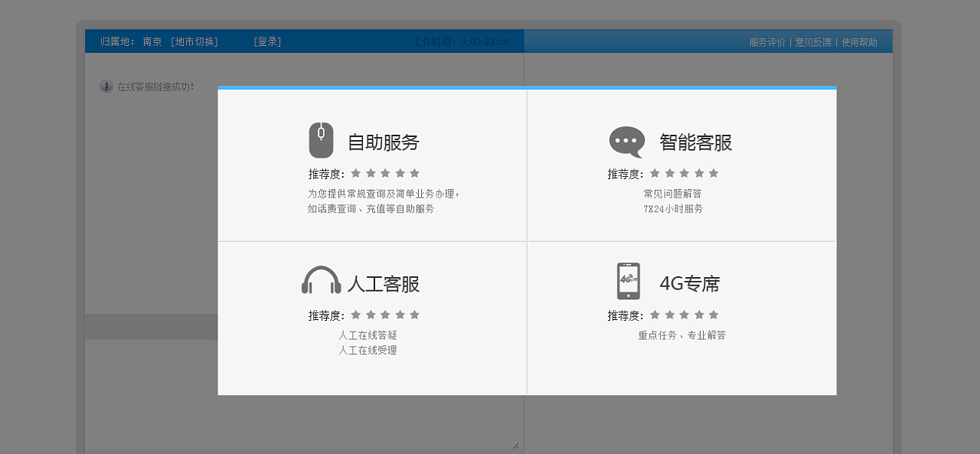980x454 pixels.
Task: Click the text 为您提供常规查询及简单业务办理
Action: click(x=384, y=194)
